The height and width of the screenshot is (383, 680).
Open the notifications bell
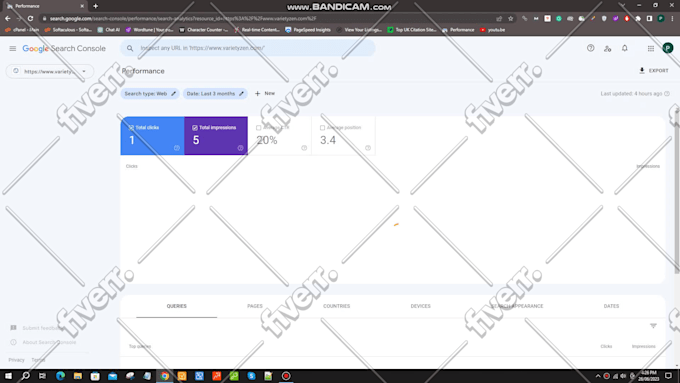click(x=624, y=48)
